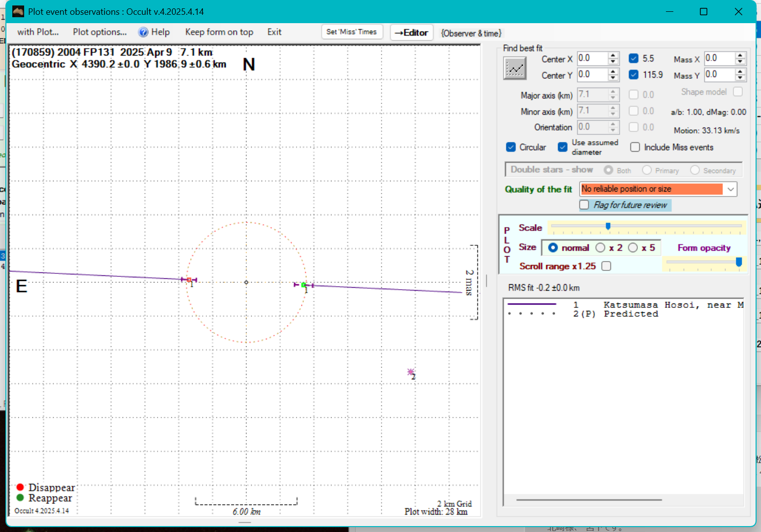Open the with Plot... menu
Screen dimensions: 761x532
38,32
